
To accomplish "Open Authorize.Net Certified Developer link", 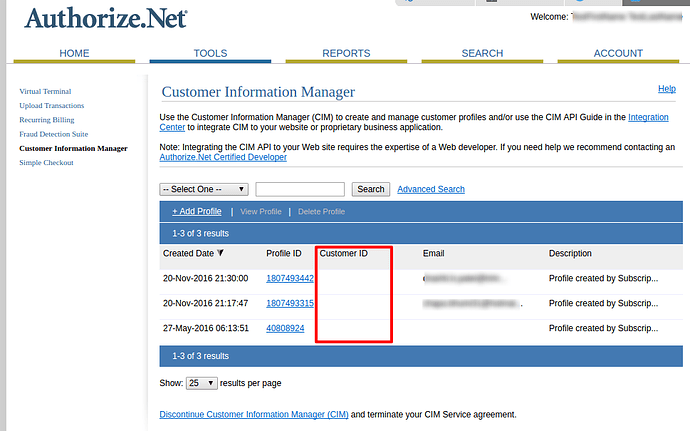I will 223,157.
